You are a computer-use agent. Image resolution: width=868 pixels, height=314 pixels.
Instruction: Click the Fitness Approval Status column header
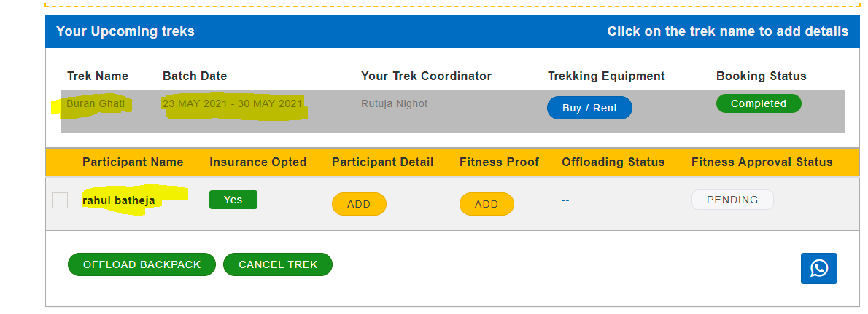click(x=762, y=162)
